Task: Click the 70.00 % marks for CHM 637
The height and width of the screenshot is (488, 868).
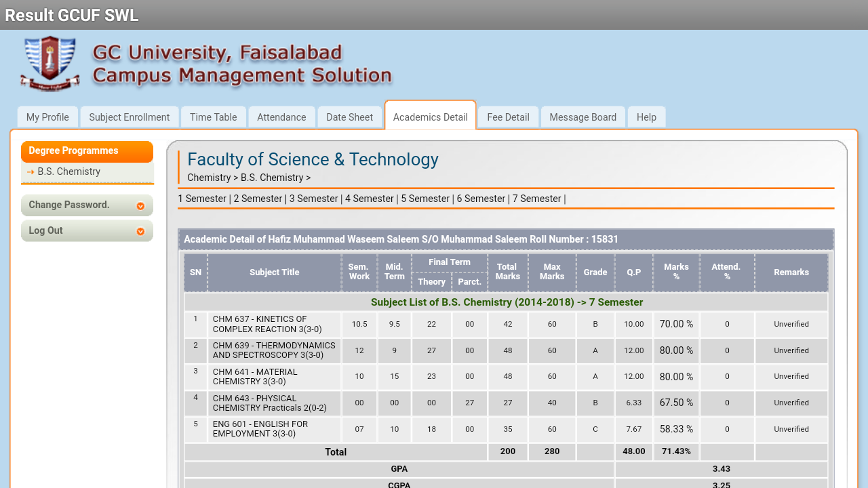Action: coord(676,324)
